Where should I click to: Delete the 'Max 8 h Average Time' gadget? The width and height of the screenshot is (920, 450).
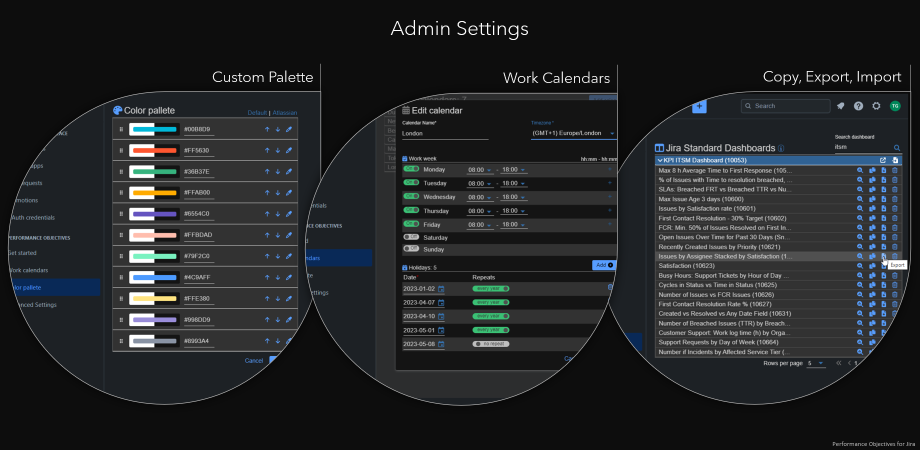[x=895, y=170]
